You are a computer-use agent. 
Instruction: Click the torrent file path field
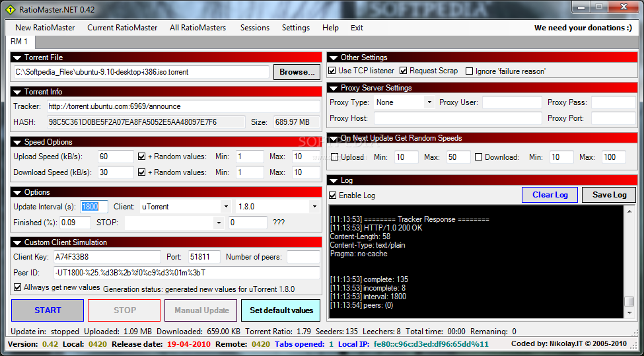tap(141, 72)
